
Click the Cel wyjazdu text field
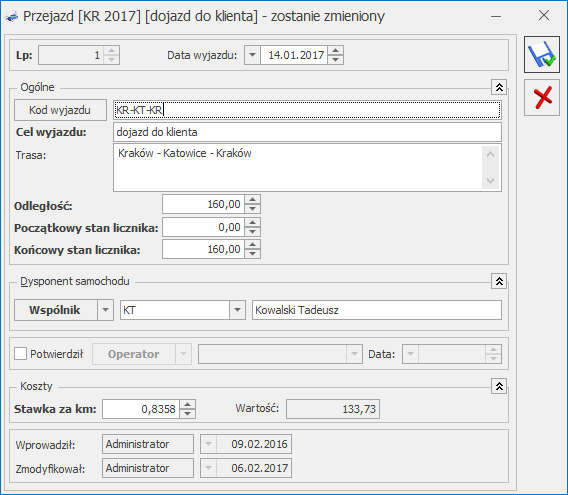coord(307,132)
